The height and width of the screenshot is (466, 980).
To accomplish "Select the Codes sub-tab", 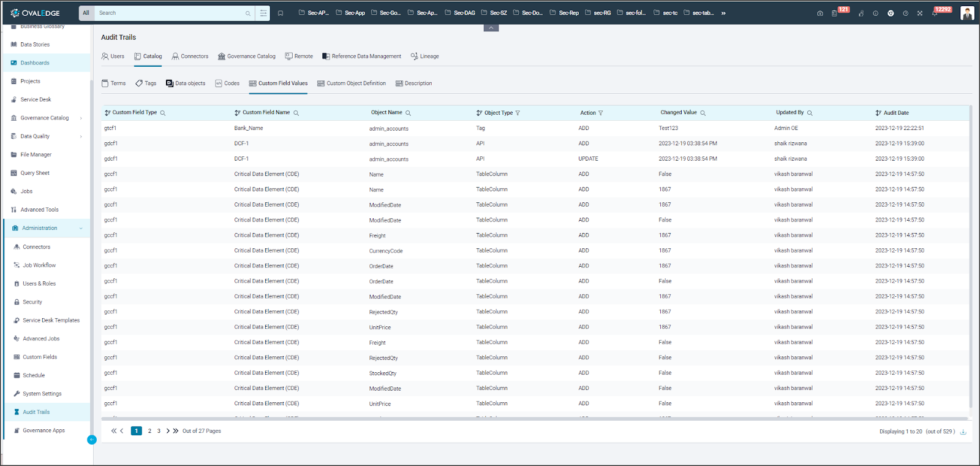I will (x=227, y=83).
